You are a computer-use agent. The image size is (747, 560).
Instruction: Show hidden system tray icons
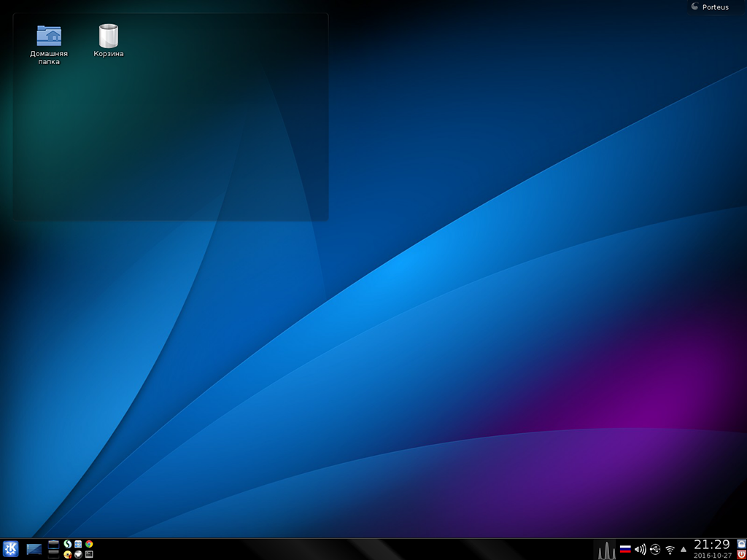[x=683, y=550]
